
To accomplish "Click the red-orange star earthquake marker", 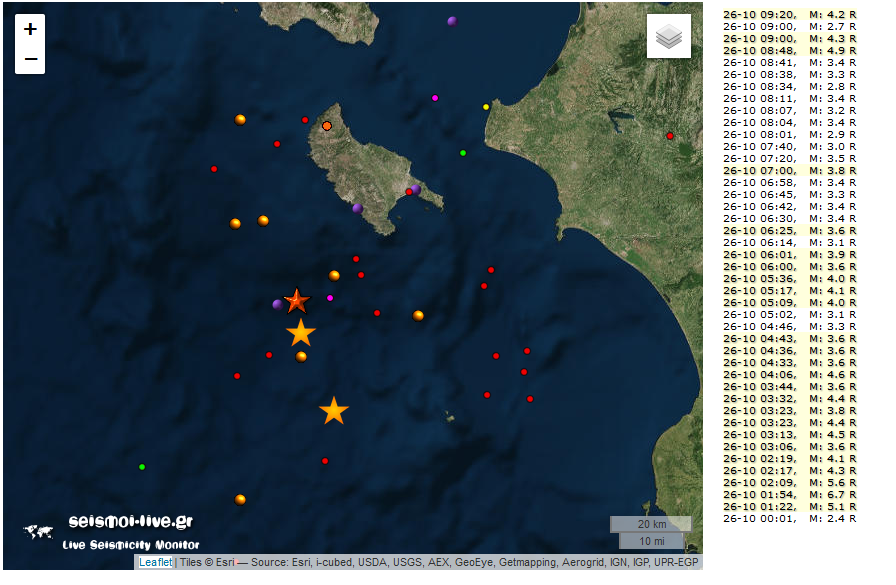I will [297, 300].
